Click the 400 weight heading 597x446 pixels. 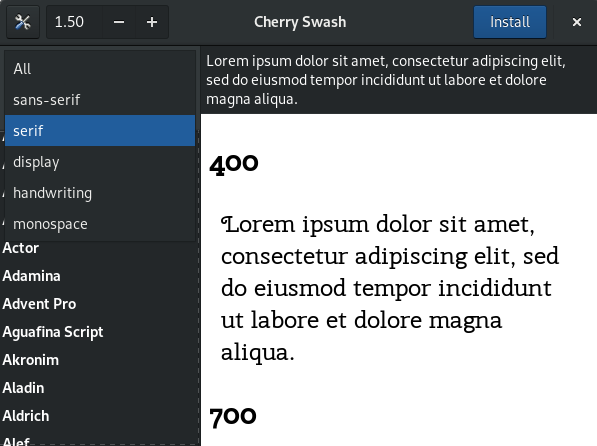(x=234, y=165)
